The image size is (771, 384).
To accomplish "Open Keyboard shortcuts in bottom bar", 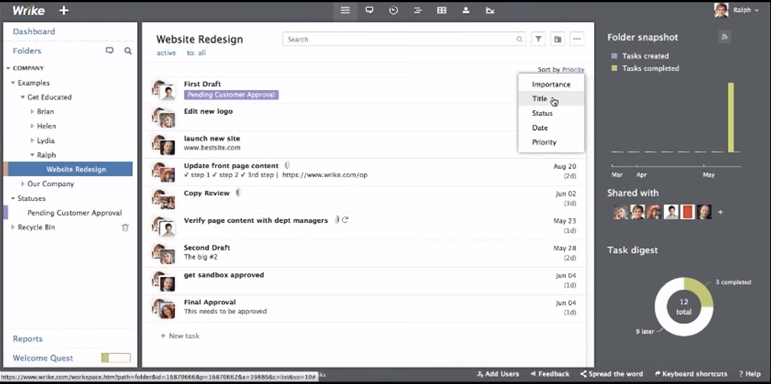I will point(691,374).
